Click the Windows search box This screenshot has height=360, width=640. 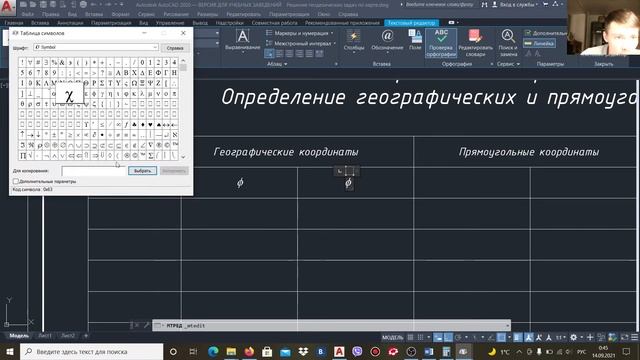(x=91, y=351)
